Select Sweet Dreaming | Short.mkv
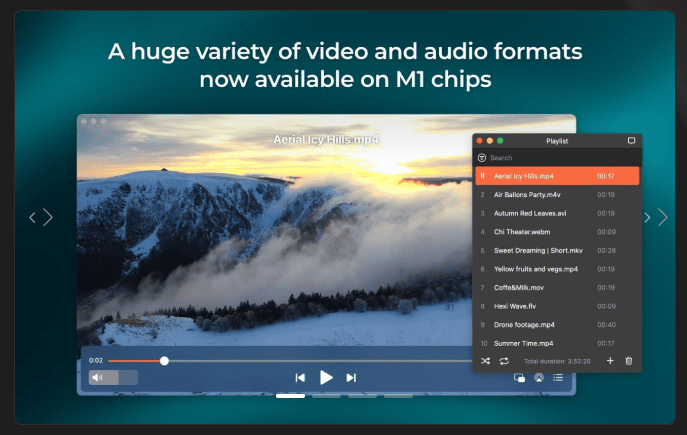The image size is (687, 435). pos(557,251)
